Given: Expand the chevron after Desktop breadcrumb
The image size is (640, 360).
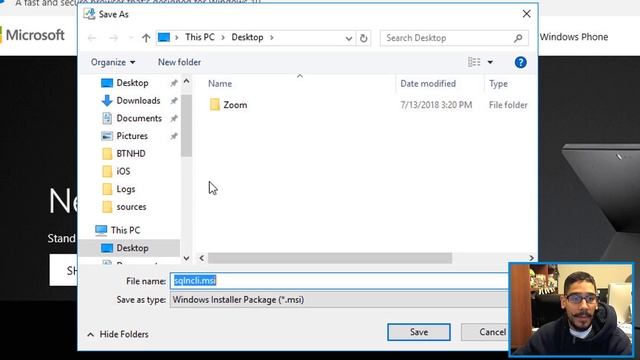Looking at the screenshot, I should point(271,38).
